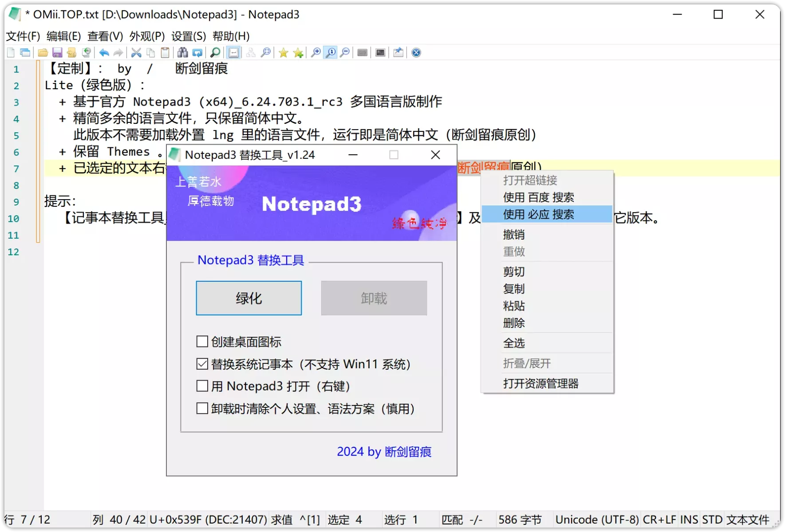The width and height of the screenshot is (785, 532).
Task: Click the Undo arrow icon
Action: 104,52
